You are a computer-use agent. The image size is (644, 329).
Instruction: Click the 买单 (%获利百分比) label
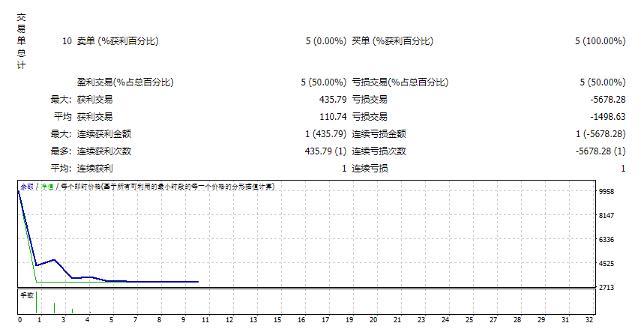coord(392,41)
